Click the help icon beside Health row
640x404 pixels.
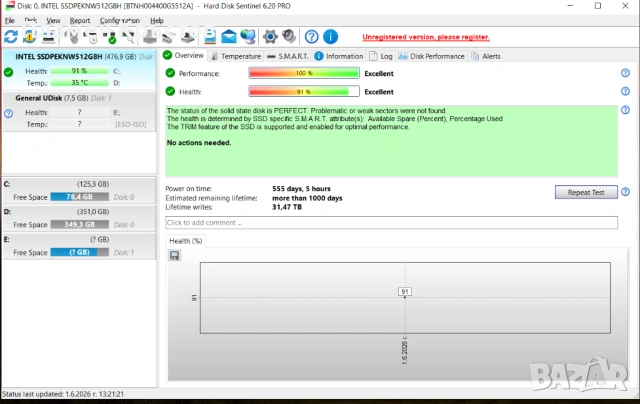coord(625,91)
